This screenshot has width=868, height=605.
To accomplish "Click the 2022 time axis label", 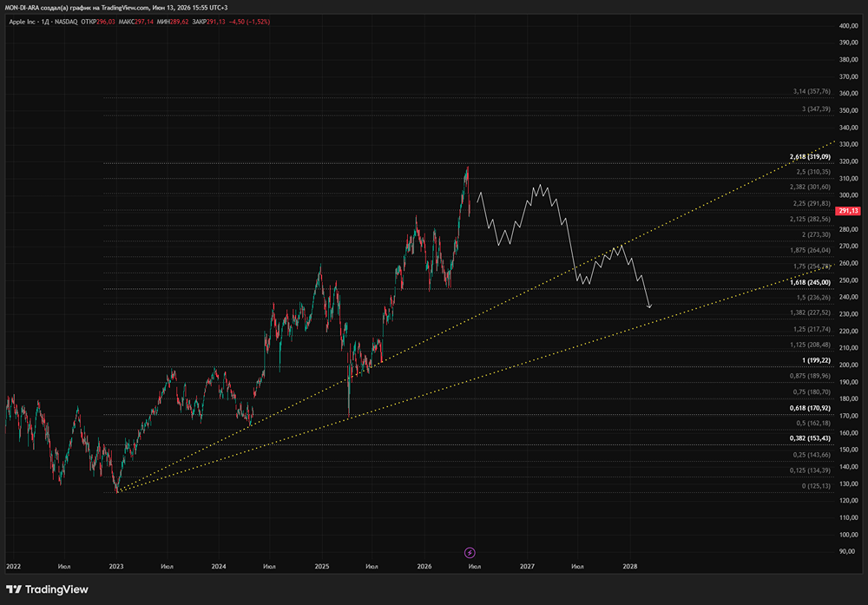I will pyautogui.click(x=13, y=566).
